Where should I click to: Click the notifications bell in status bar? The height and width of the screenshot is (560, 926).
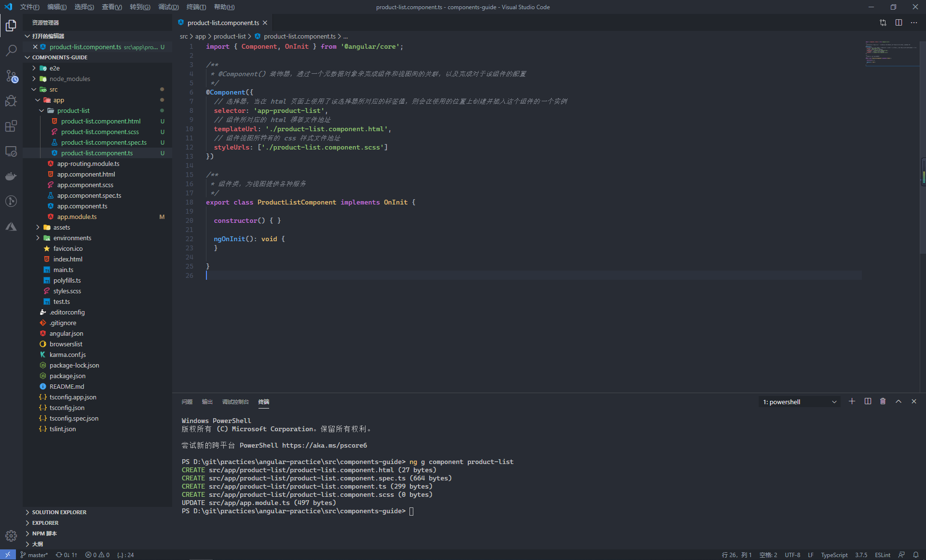coord(915,555)
